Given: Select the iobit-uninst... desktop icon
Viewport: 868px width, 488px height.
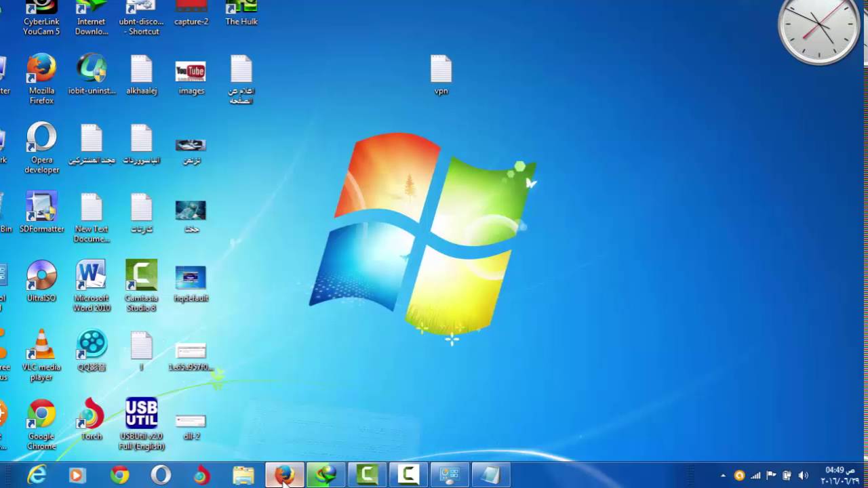Looking at the screenshot, I should tap(92, 75).
